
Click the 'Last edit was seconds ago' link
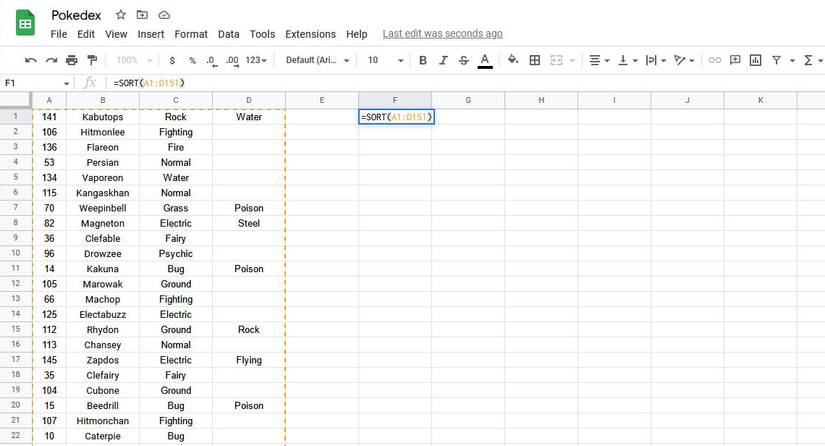[x=442, y=34]
